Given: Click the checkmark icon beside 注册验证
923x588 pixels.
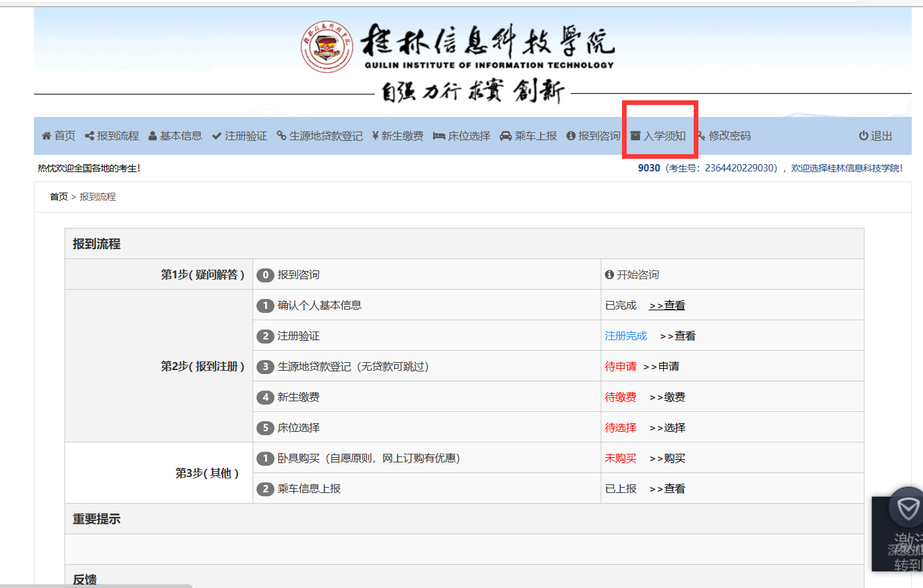Looking at the screenshot, I should point(217,136).
